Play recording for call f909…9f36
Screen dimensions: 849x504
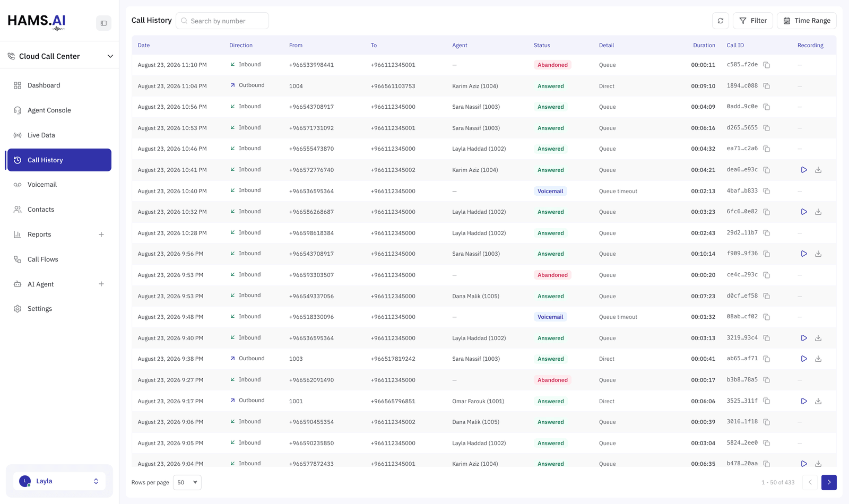pos(804,254)
